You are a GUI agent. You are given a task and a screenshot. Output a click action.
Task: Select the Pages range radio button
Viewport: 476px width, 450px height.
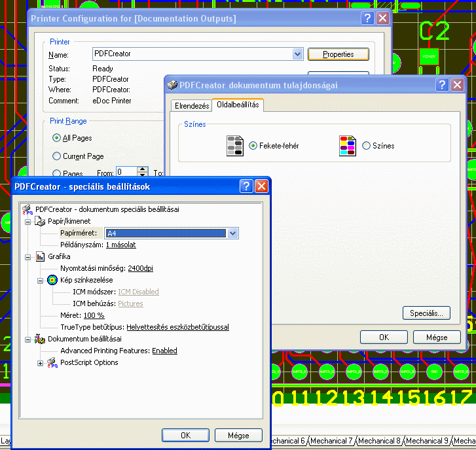[x=56, y=173]
